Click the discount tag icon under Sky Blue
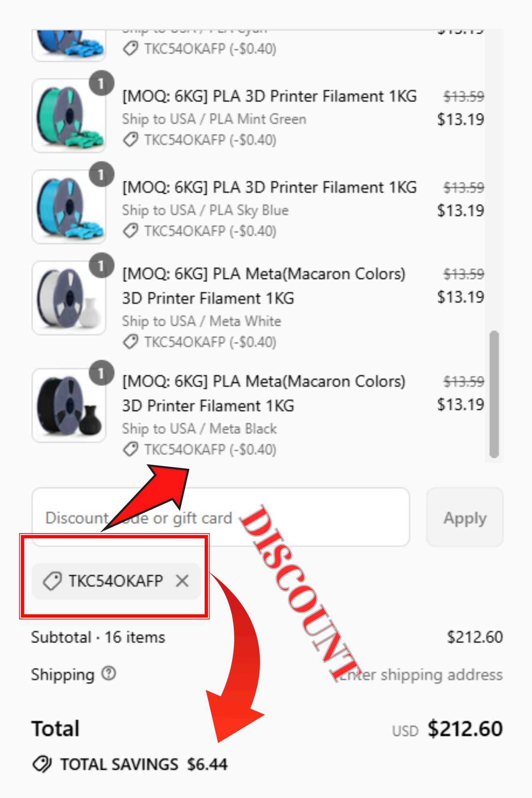The image size is (532, 798). click(131, 231)
